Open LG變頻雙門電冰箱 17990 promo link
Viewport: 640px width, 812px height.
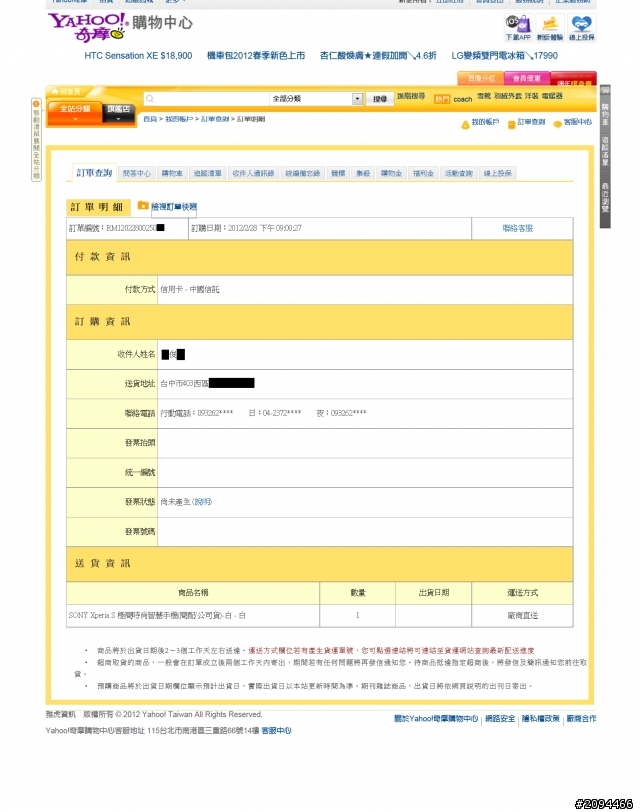tap(504, 55)
